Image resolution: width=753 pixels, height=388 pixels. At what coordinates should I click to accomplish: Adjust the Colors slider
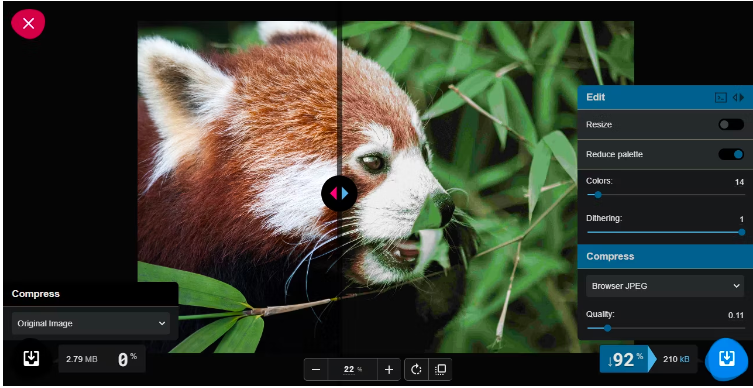point(666,195)
